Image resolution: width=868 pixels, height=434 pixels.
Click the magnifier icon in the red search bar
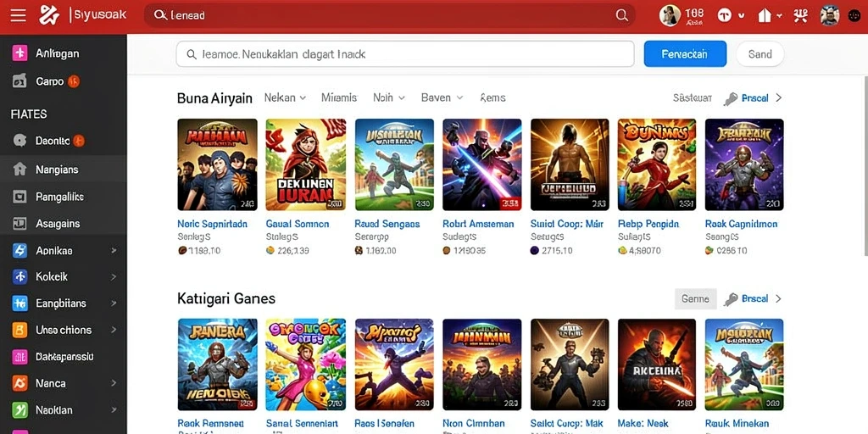(x=621, y=15)
